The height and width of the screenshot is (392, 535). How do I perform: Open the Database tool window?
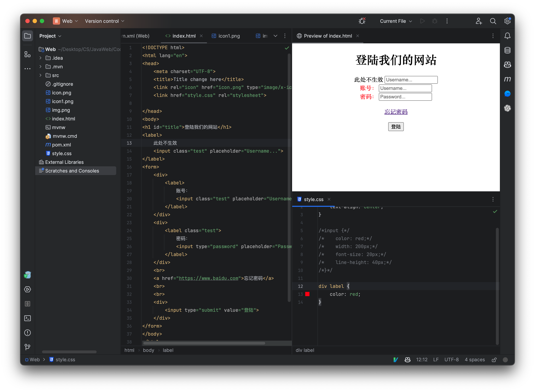(x=507, y=50)
